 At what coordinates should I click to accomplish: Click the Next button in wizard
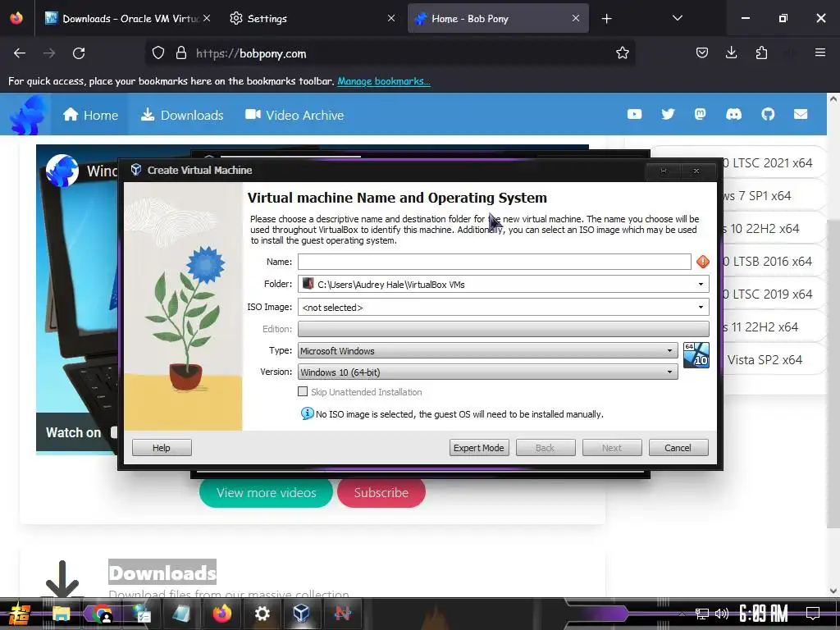click(x=612, y=448)
